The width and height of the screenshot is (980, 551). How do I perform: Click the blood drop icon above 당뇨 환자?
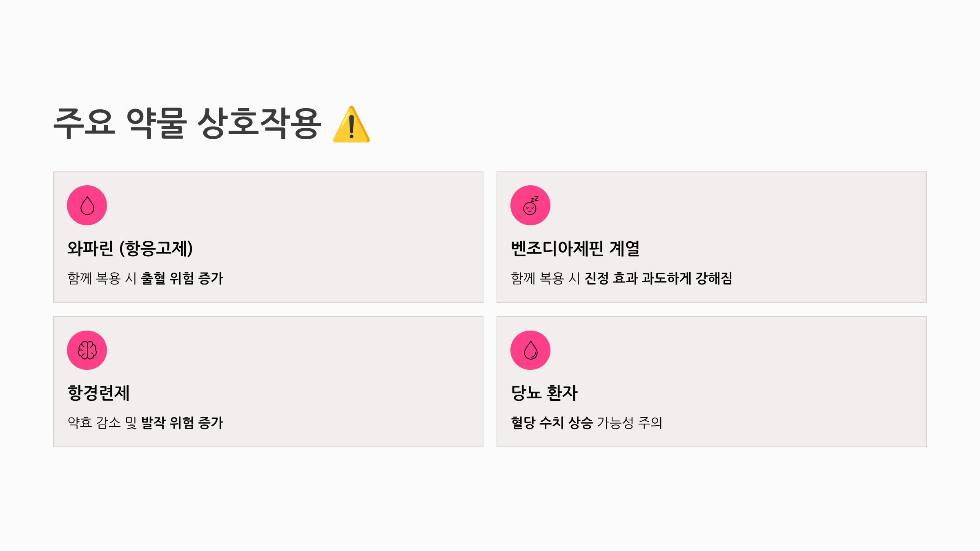pyautogui.click(x=530, y=350)
